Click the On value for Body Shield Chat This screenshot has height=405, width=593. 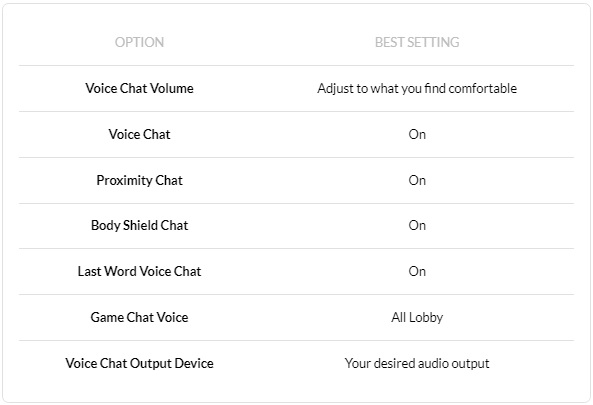(417, 226)
